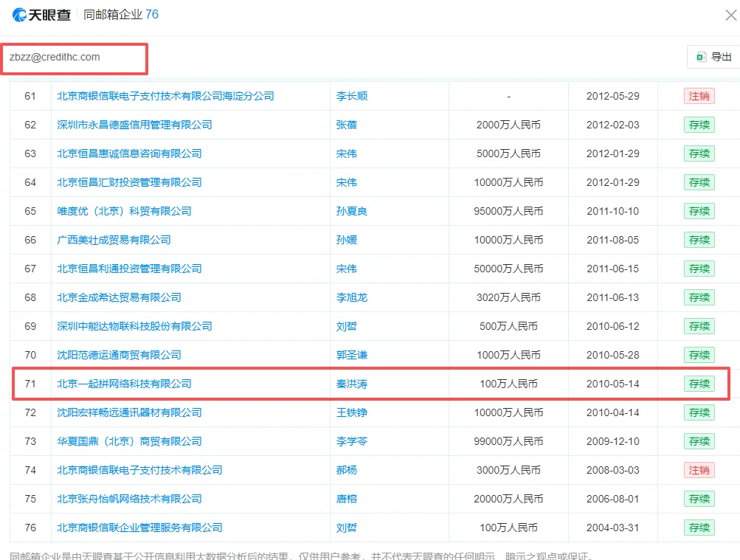View 刘哲 in row 69

pyautogui.click(x=347, y=326)
